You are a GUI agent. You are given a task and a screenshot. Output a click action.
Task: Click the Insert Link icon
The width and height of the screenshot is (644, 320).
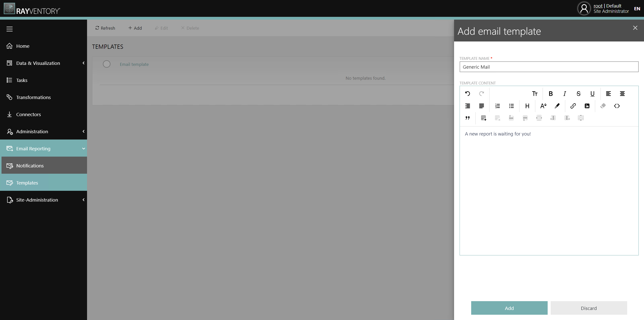click(573, 106)
